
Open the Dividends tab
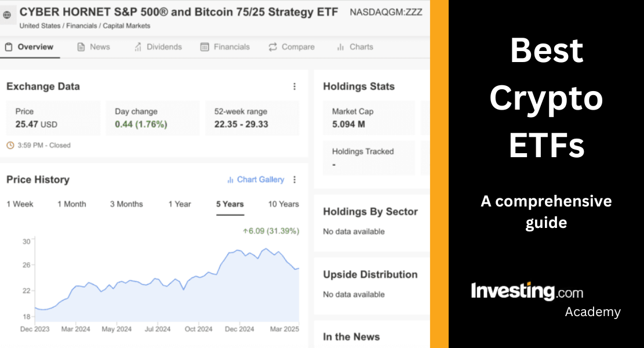pos(164,47)
